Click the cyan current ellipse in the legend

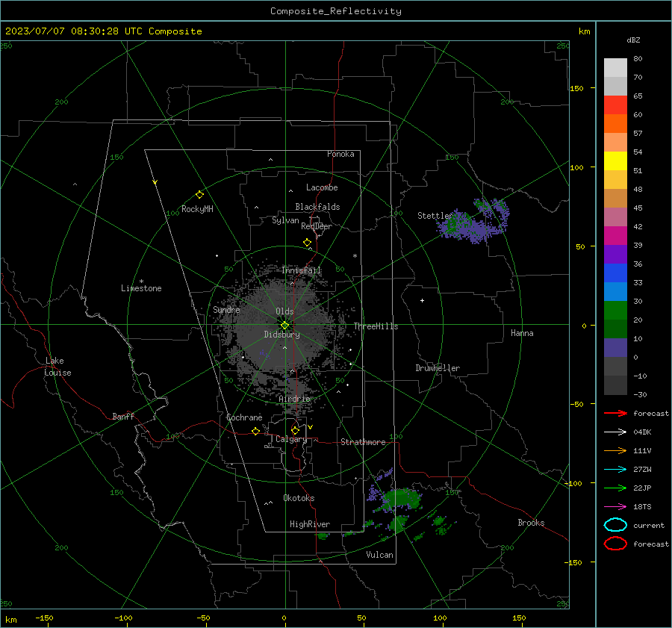pos(615,525)
